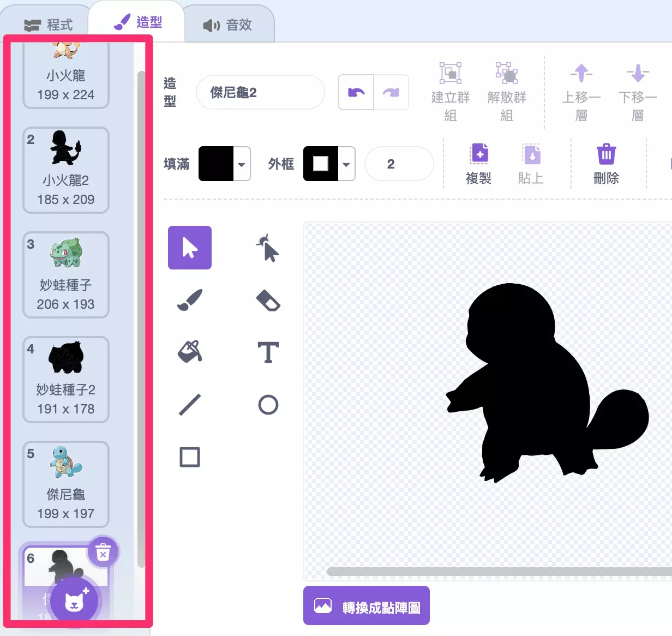Image resolution: width=672 pixels, height=636 pixels.
Task: Choose the Line tool
Action: tap(189, 404)
